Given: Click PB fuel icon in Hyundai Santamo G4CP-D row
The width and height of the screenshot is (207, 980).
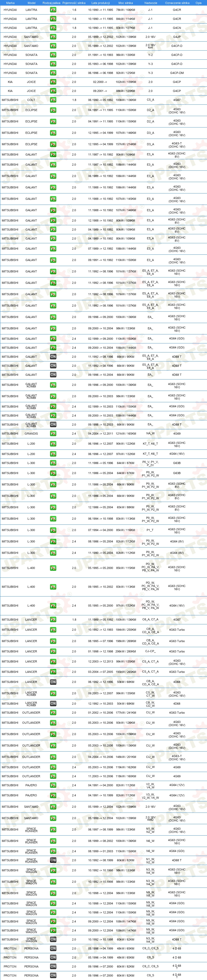Looking at the screenshot, I should (53, 46).
